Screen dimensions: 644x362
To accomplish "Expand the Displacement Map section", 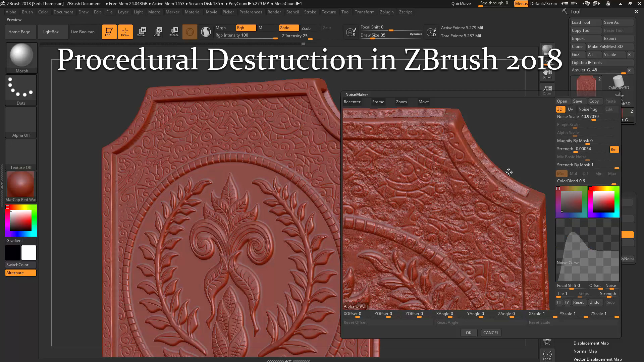I will [591, 343].
